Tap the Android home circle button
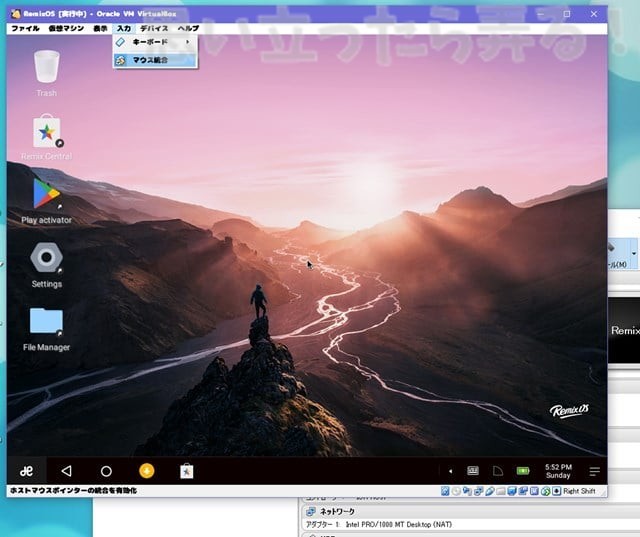640x537 pixels. tap(106, 471)
